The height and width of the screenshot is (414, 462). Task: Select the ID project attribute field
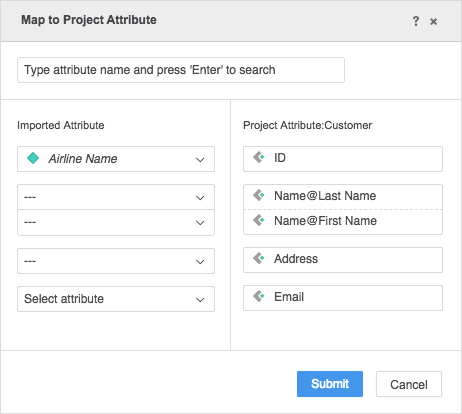tap(343, 159)
